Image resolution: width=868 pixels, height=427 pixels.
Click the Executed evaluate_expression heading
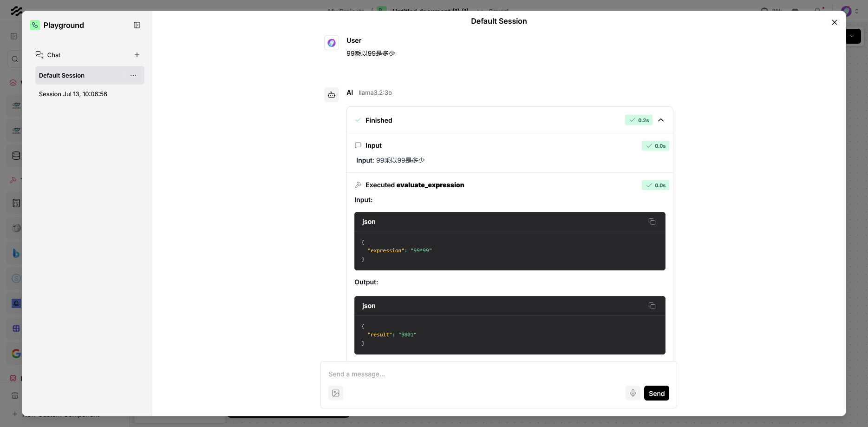[x=415, y=185]
